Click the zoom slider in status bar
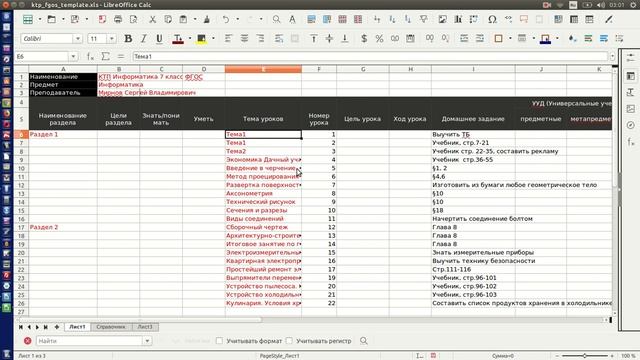Screen dimensions: 640x360 [x=584, y=356]
